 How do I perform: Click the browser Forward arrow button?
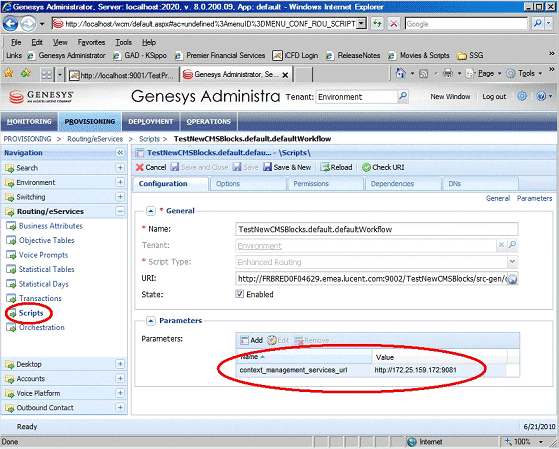(x=28, y=24)
